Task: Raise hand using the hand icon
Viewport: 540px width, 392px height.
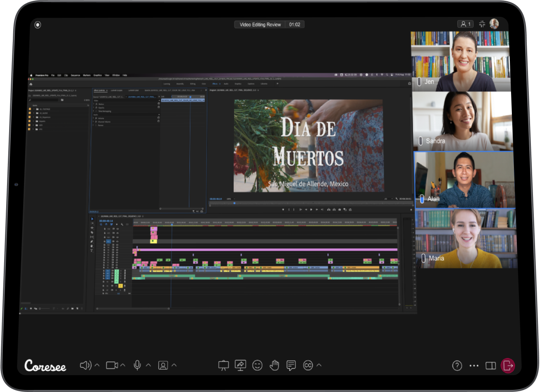Action: point(274,365)
